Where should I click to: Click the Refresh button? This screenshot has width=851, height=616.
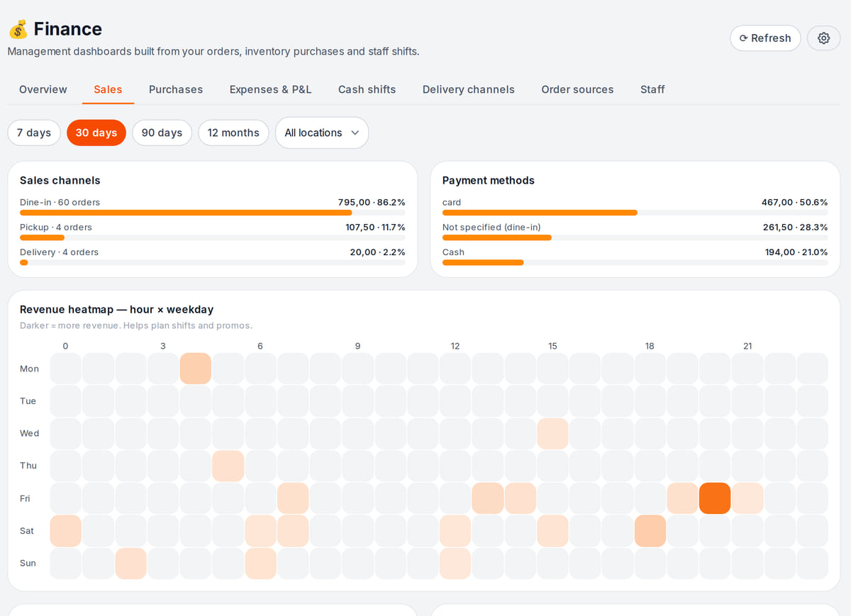point(765,38)
